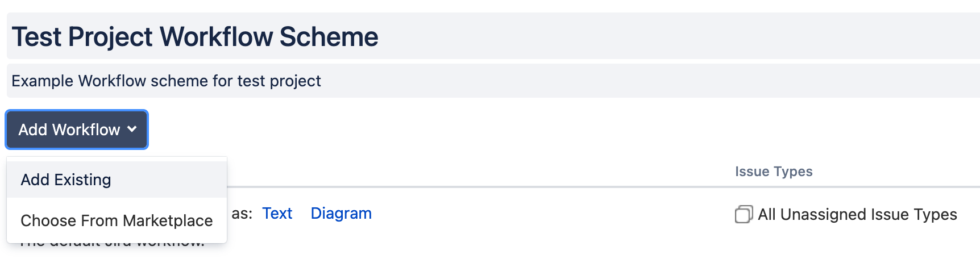Click the word "Marketplace" in the dropdown
This screenshot has height=267, width=980.
pos(168,220)
